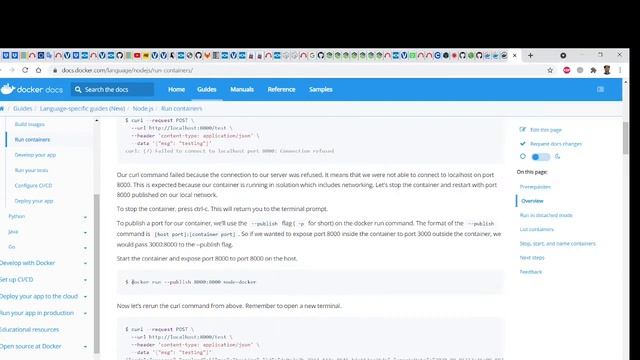
Task: Open the Extensions puzzle-piece menu
Action: (593, 70)
